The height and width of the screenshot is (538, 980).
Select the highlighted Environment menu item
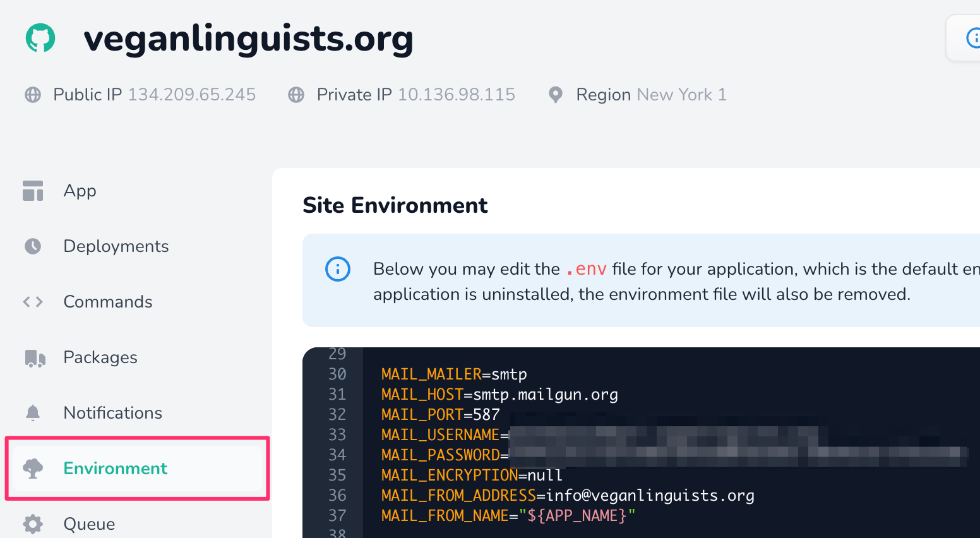(115, 468)
